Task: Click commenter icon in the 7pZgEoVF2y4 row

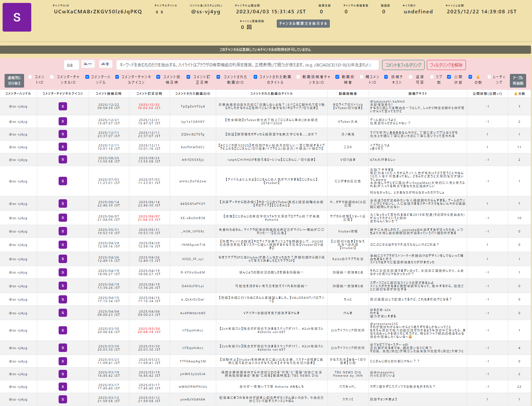Action: (x=63, y=106)
